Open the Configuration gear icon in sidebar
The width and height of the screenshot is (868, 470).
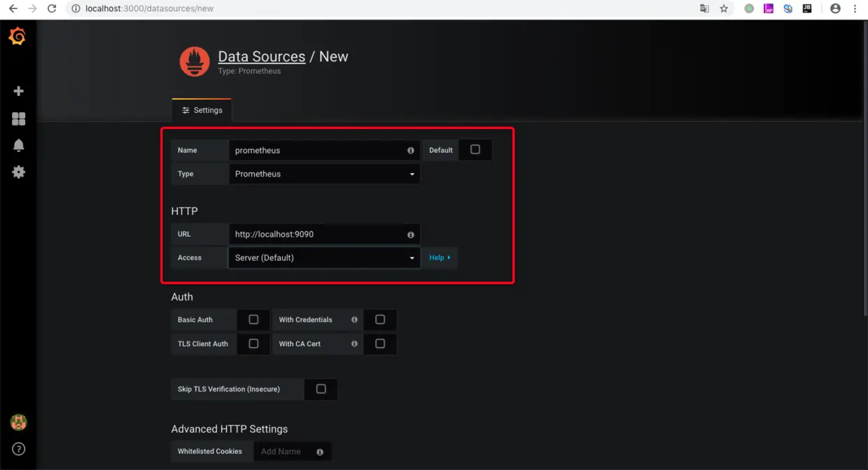tap(19, 172)
